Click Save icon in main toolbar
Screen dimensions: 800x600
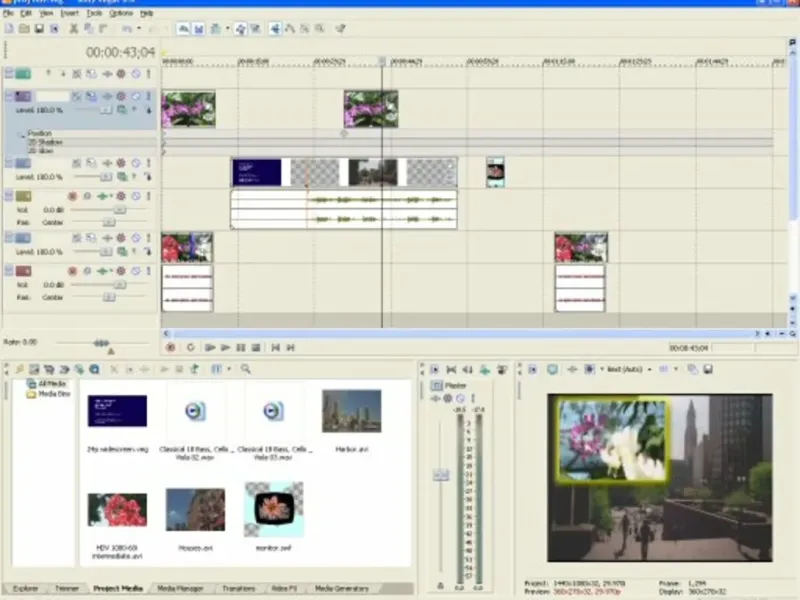click(x=39, y=29)
